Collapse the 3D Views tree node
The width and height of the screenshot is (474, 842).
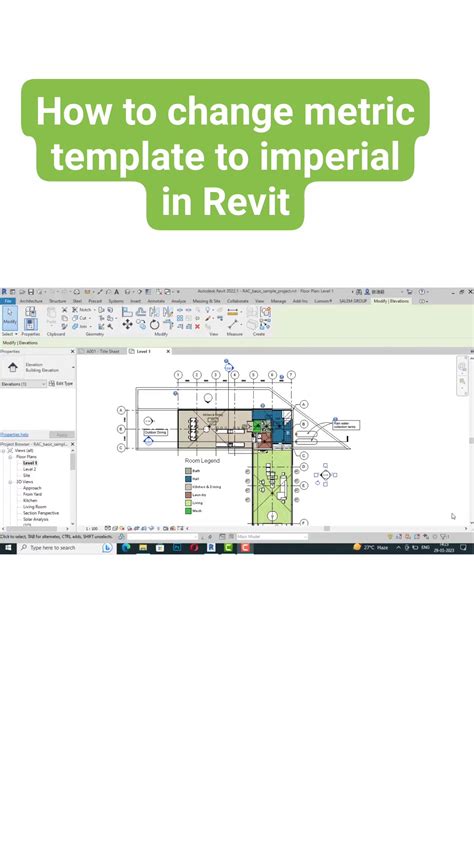pyautogui.click(x=10, y=482)
